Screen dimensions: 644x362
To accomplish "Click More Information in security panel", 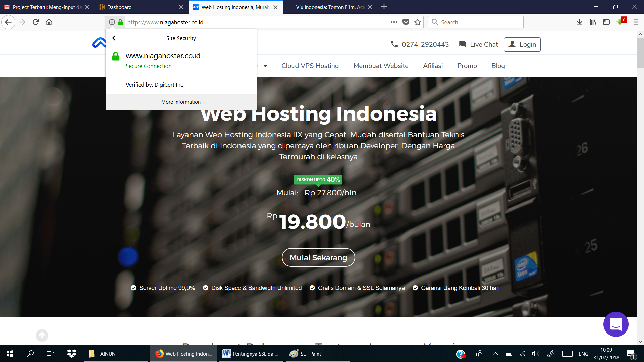I will (x=181, y=102).
